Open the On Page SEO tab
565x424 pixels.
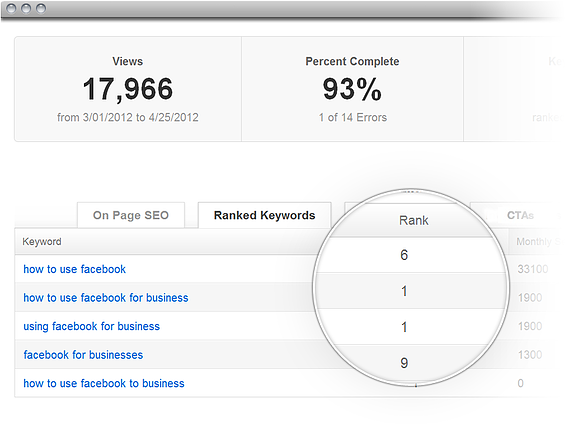(x=131, y=215)
